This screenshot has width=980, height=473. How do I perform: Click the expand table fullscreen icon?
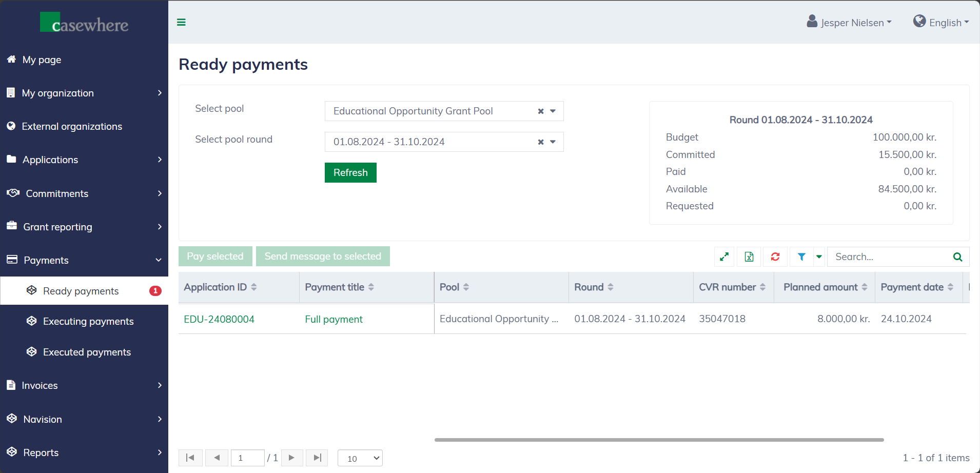pos(724,257)
